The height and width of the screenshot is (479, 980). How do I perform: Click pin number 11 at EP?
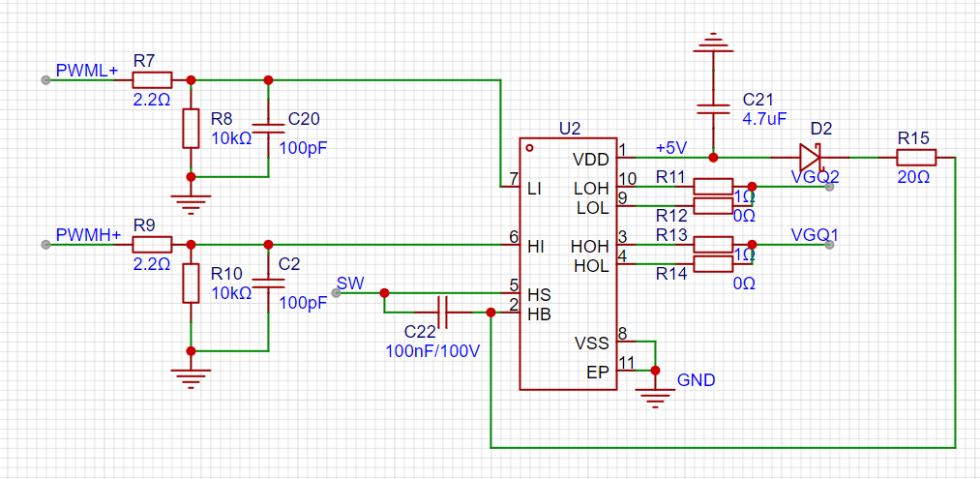pos(626,363)
